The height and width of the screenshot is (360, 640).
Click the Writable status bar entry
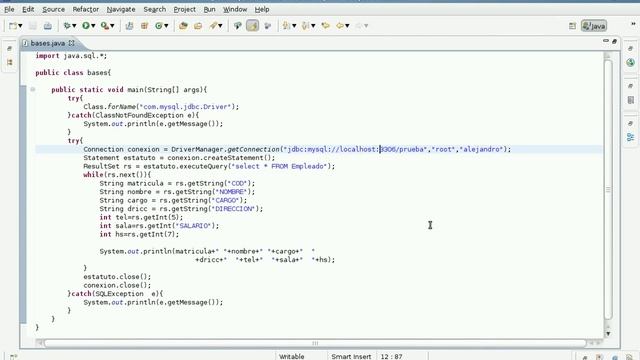291,356
